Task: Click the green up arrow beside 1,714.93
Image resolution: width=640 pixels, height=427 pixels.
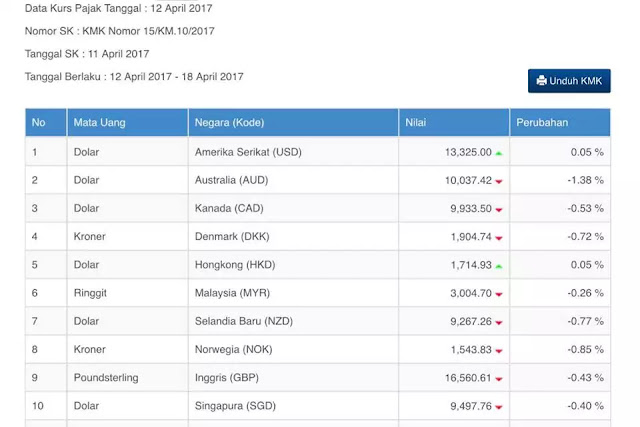Action: 499,266
